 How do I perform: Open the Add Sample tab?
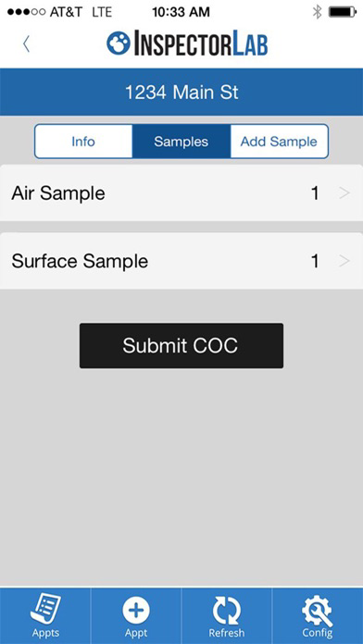(279, 142)
